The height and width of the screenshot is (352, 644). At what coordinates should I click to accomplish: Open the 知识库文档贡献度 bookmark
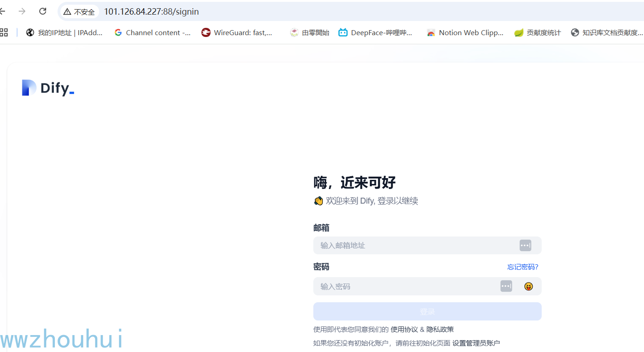click(x=607, y=32)
